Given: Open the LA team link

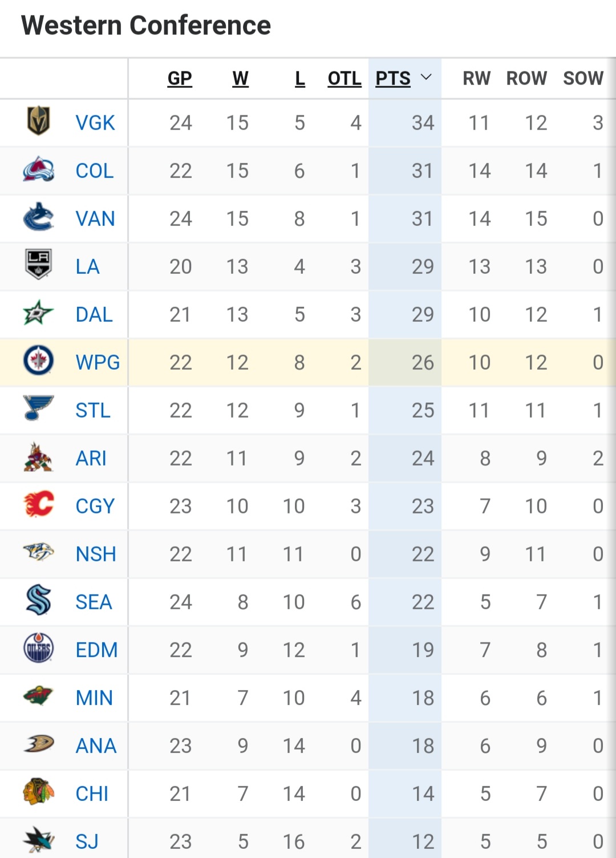Looking at the screenshot, I should click(87, 266).
